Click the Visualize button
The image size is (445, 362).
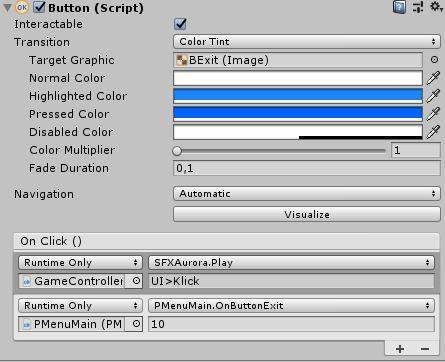(x=307, y=214)
